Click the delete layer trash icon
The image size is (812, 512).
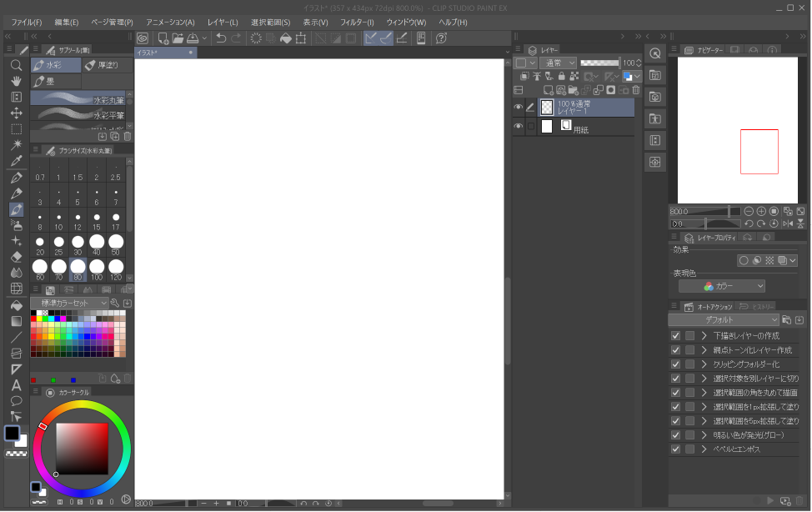coord(635,90)
